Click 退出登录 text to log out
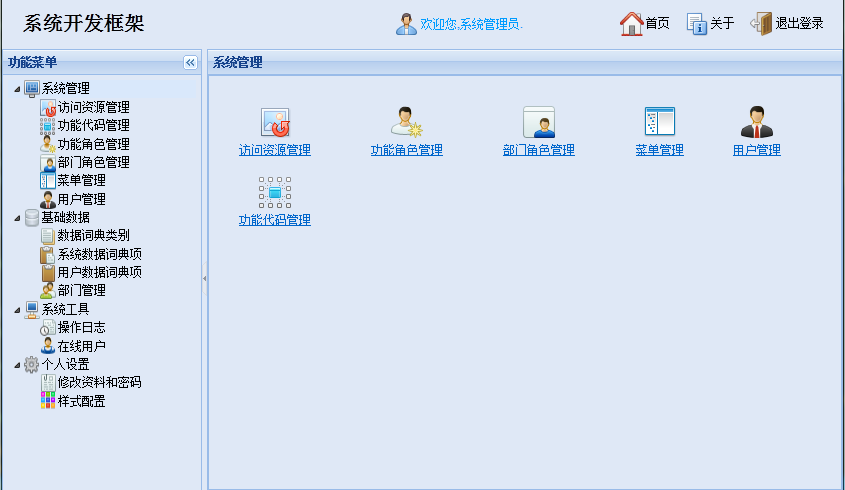Screen dimensions: 845x490 [799, 23]
